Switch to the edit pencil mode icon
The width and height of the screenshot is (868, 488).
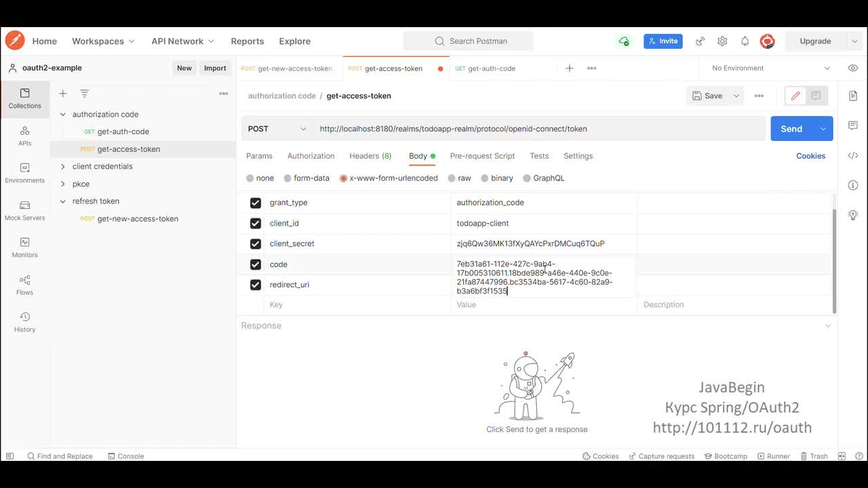(795, 96)
